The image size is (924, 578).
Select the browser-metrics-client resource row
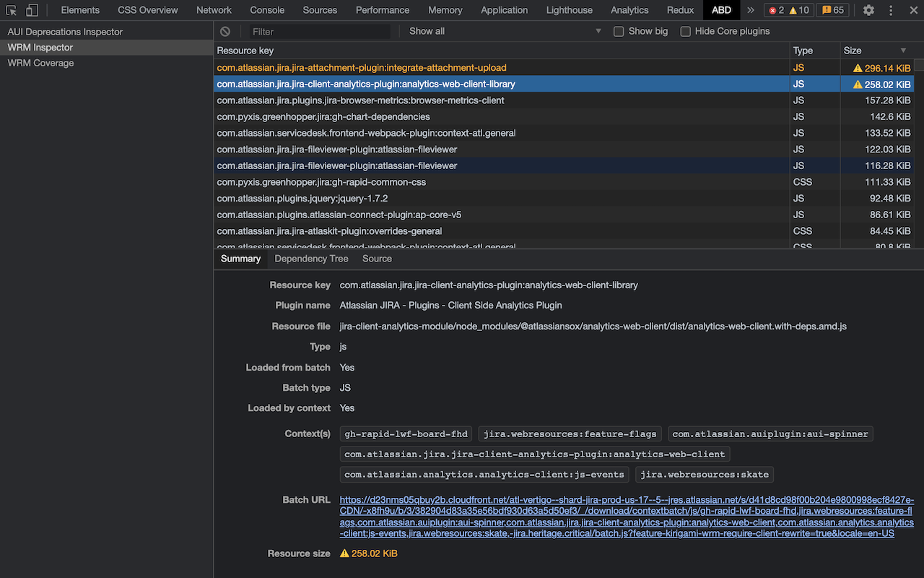point(564,100)
